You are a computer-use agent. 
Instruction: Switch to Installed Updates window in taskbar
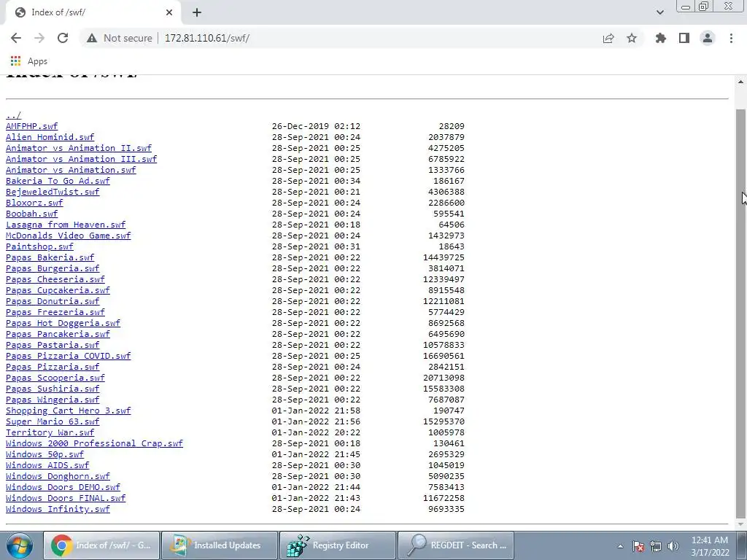(220, 545)
